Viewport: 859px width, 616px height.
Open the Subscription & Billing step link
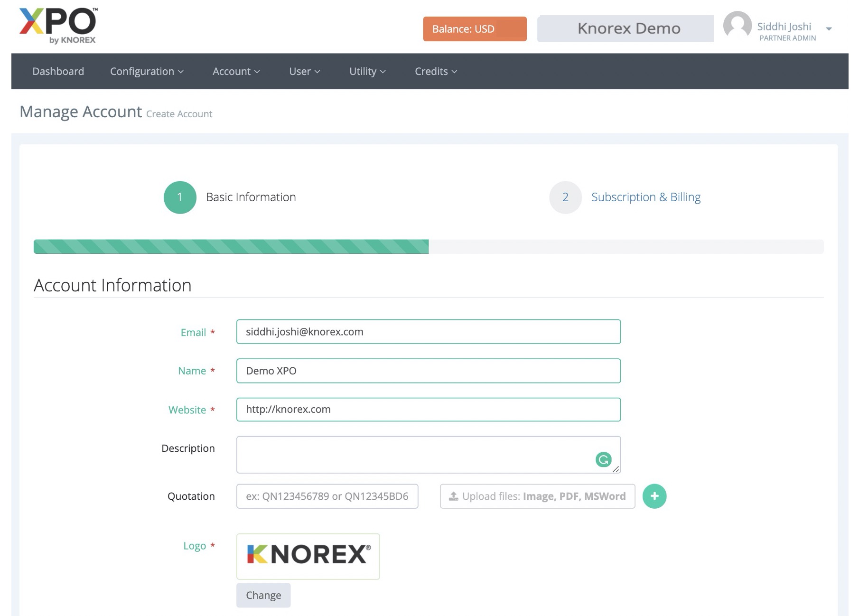645,197
